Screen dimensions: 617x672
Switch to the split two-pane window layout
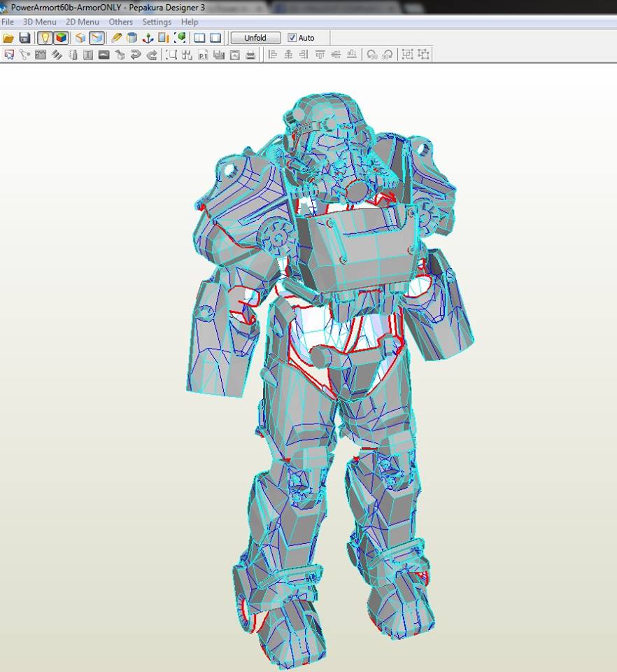pos(199,38)
